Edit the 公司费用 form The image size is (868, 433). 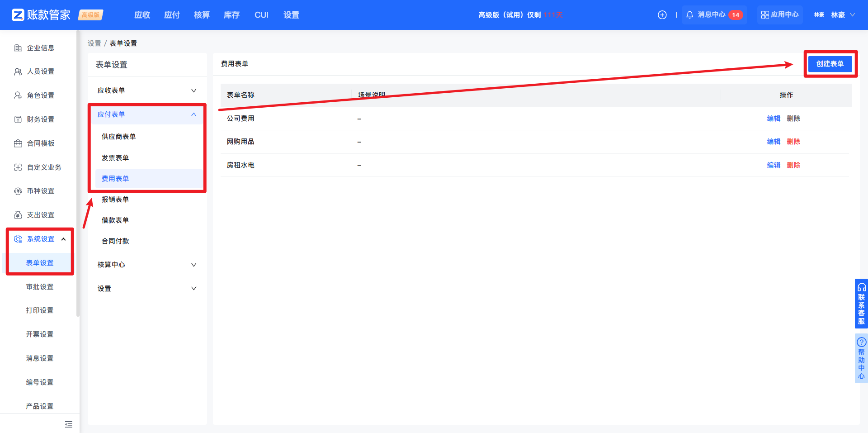(774, 119)
